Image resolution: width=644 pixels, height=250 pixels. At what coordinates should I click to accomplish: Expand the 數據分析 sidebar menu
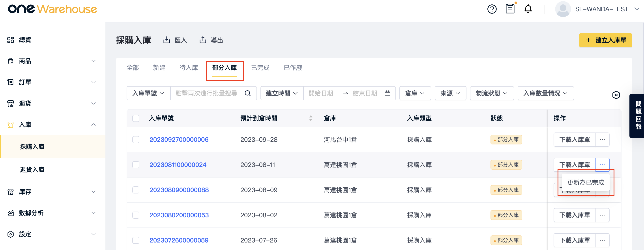pyautogui.click(x=52, y=213)
